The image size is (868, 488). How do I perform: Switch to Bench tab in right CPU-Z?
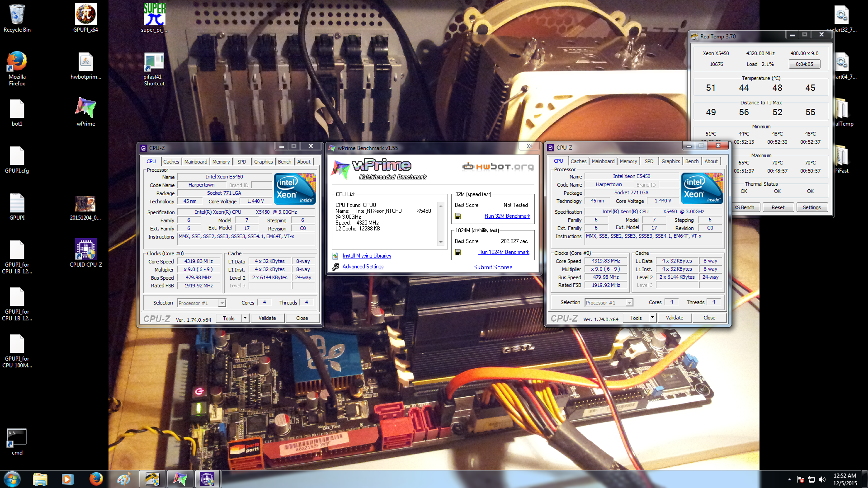click(692, 161)
